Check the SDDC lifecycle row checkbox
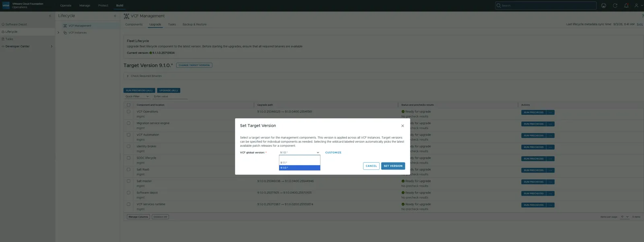 click(128, 158)
